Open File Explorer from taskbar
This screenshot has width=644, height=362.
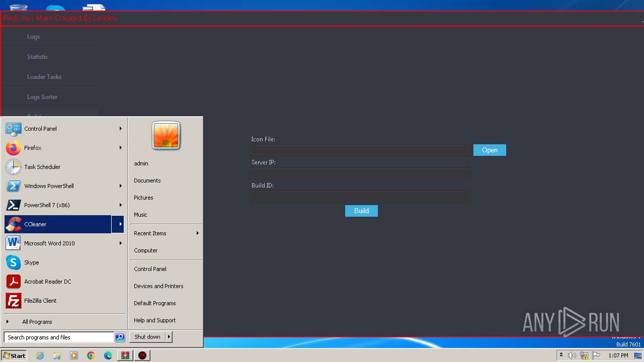click(57, 355)
